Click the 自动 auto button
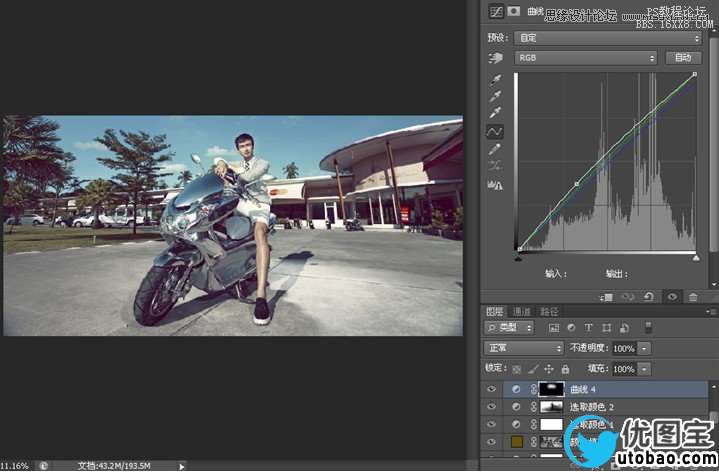 point(683,57)
